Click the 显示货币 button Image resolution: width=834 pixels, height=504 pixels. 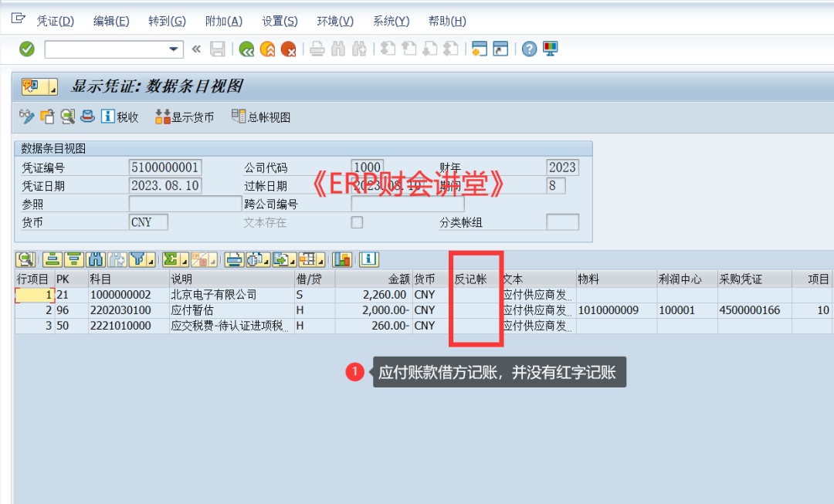click(x=185, y=117)
